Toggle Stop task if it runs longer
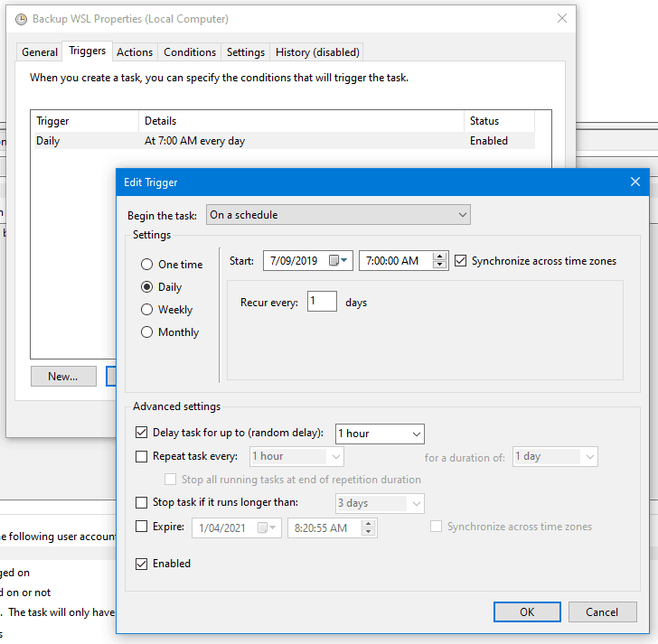This screenshot has width=658, height=644. pos(141,503)
